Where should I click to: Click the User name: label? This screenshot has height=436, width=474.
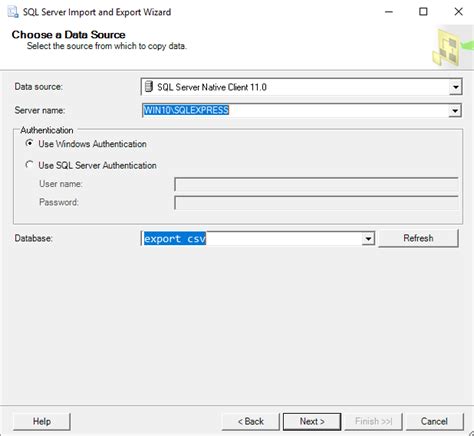(x=61, y=184)
